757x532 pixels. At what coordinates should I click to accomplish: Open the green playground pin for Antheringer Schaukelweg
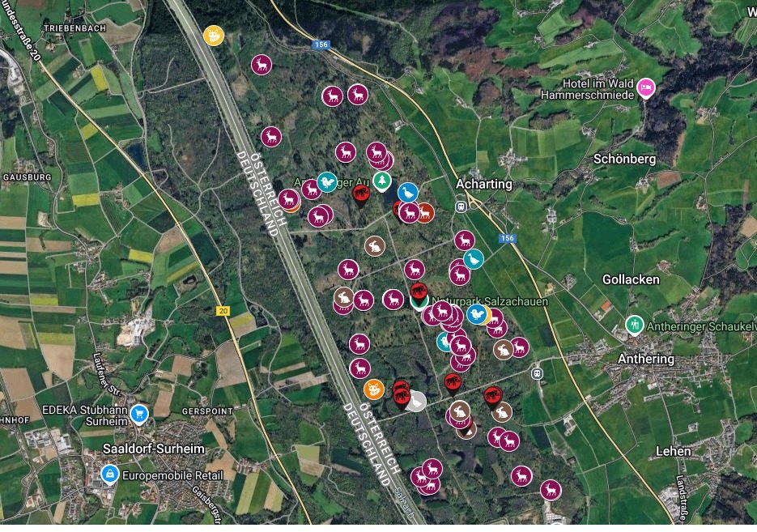(x=635, y=326)
